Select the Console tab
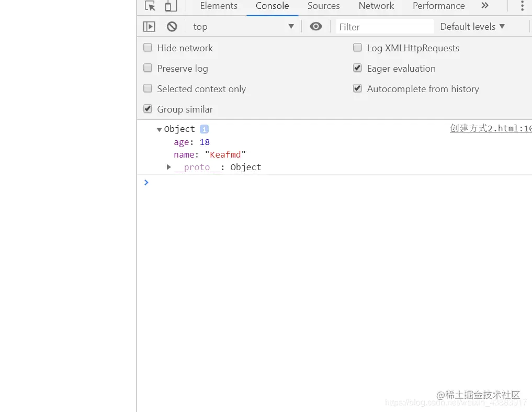Viewport: 532px width, 412px height. (x=273, y=6)
